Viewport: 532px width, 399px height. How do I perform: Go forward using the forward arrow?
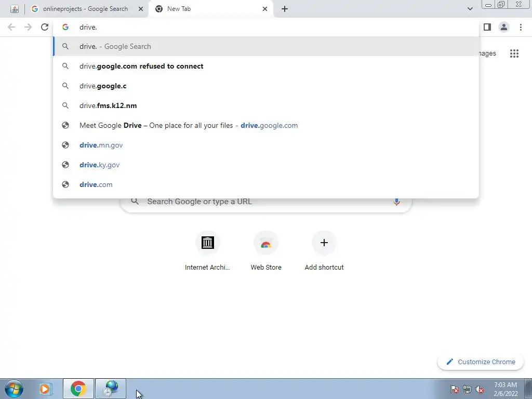click(x=28, y=27)
